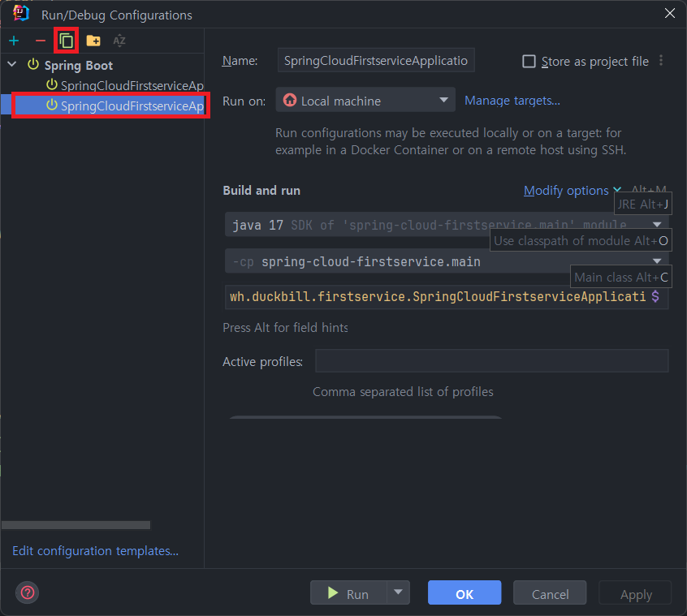Focus the Active profiles field

coord(491,361)
